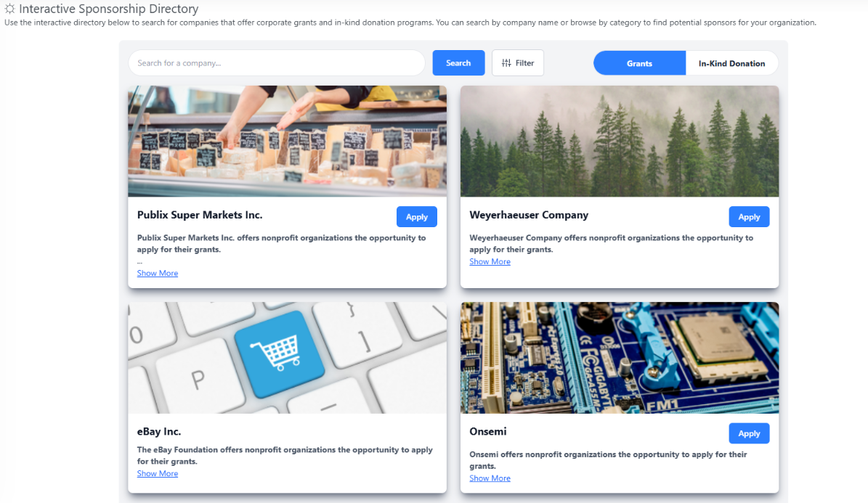Expand Show More under Publix Super Markets
This screenshot has width=868, height=503.
pyautogui.click(x=158, y=274)
